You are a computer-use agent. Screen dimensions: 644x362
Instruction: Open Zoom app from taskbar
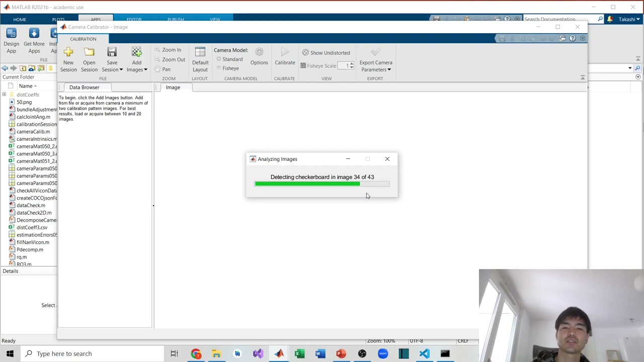pos(383,353)
